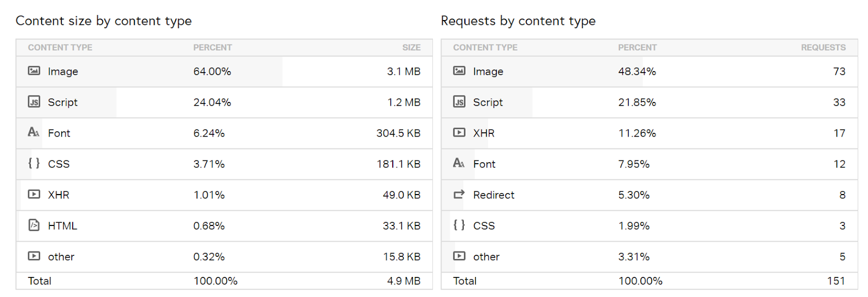Click the 151 total requests value

[835, 281]
